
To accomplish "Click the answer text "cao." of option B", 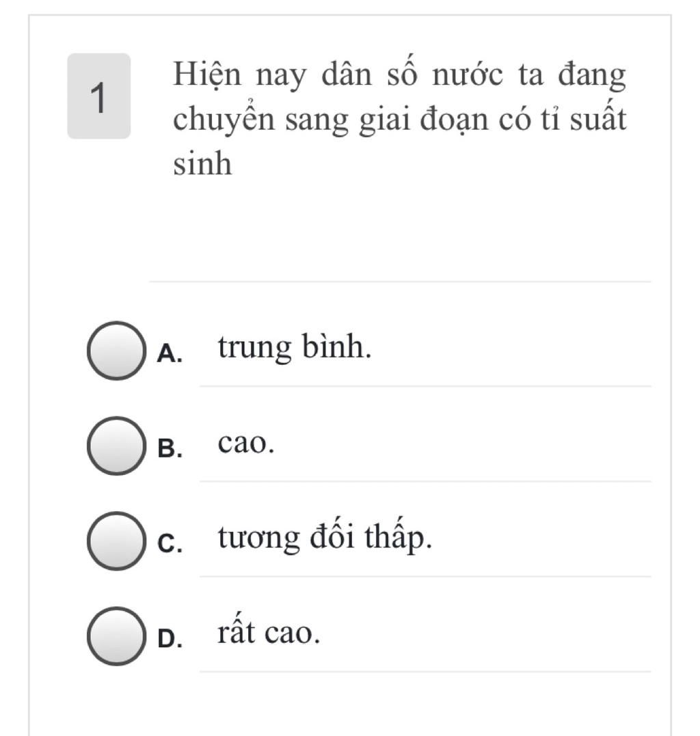I will tap(246, 444).
